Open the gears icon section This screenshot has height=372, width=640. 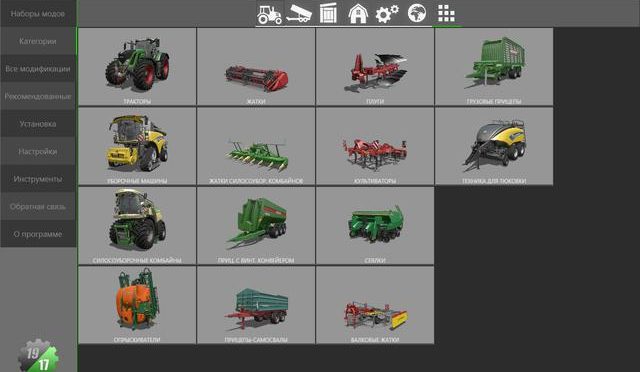point(387,13)
